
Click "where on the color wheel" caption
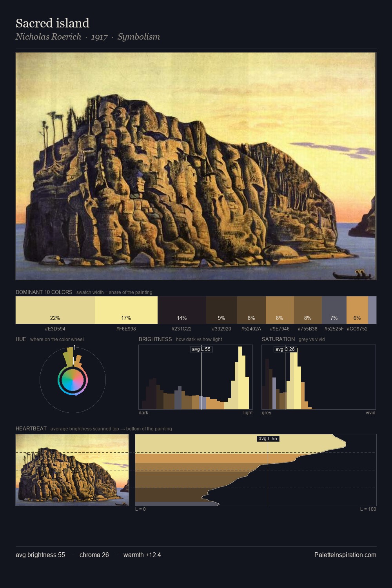click(x=57, y=339)
